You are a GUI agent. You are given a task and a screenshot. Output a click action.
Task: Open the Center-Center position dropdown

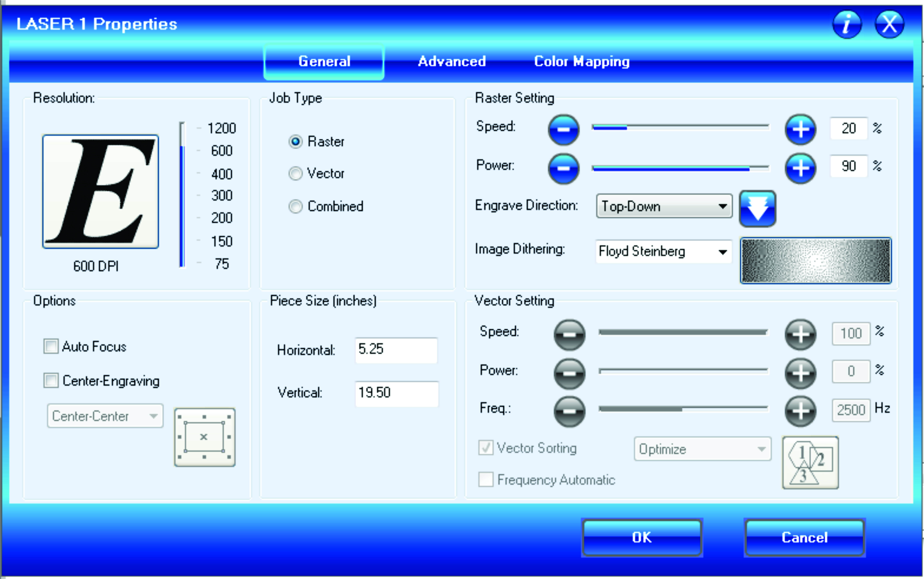click(x=105, y=416)
